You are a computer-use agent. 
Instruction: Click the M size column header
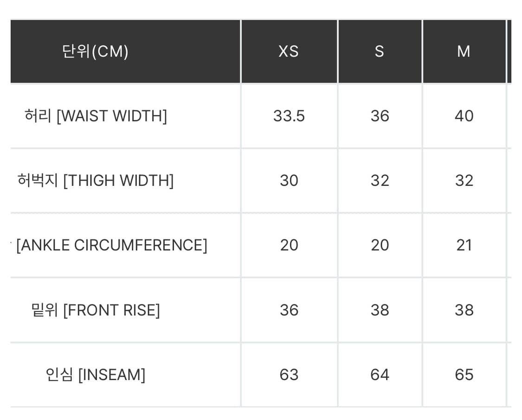pos(464,51)
